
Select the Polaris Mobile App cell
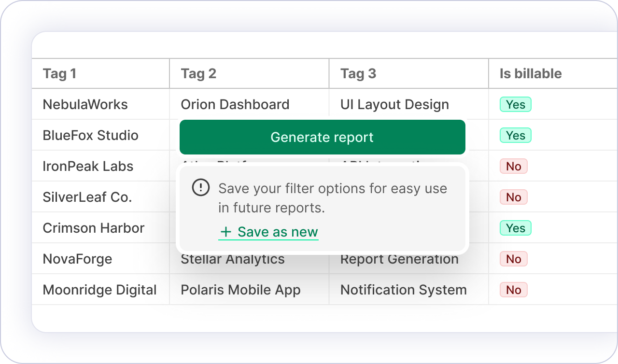point(240,290)
